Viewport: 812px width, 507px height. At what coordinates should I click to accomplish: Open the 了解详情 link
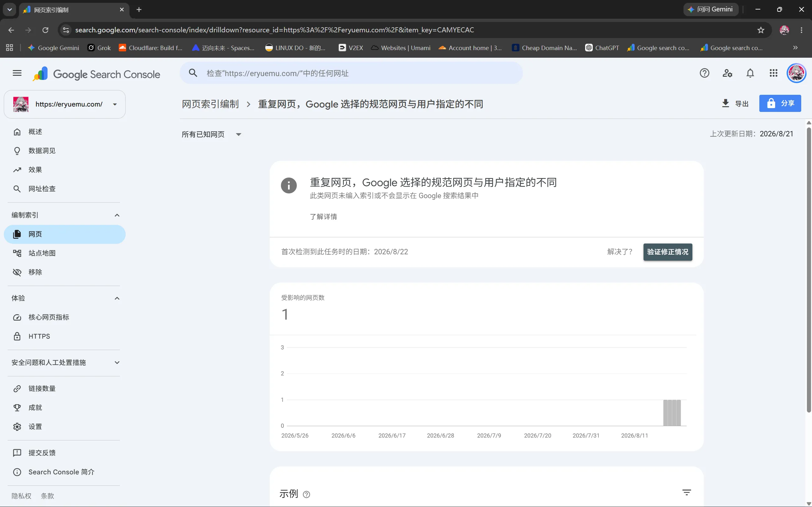(323, 217)
